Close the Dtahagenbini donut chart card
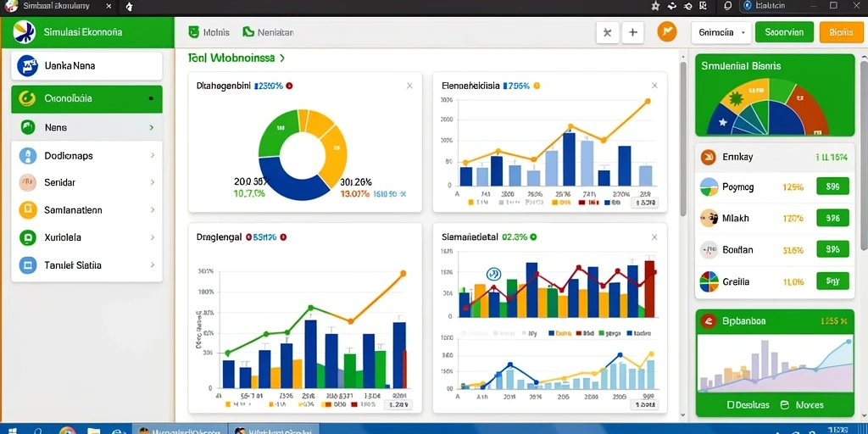868x434 pixels. tap(409, 86)
